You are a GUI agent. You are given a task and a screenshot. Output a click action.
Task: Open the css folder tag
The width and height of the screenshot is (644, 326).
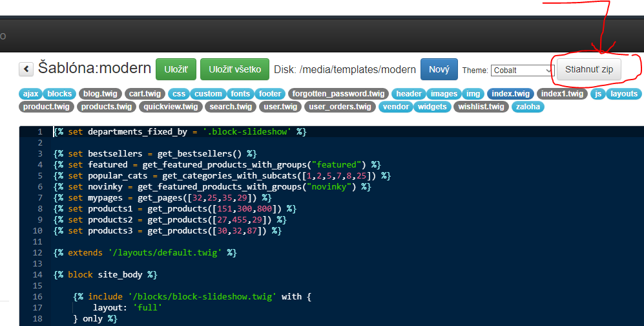[x=179, y=94]
